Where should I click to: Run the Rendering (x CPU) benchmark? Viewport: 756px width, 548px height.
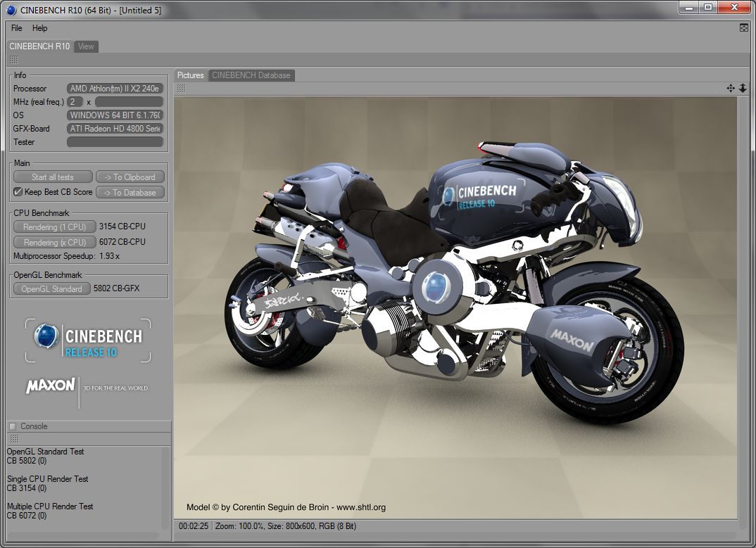coord(54,242)
